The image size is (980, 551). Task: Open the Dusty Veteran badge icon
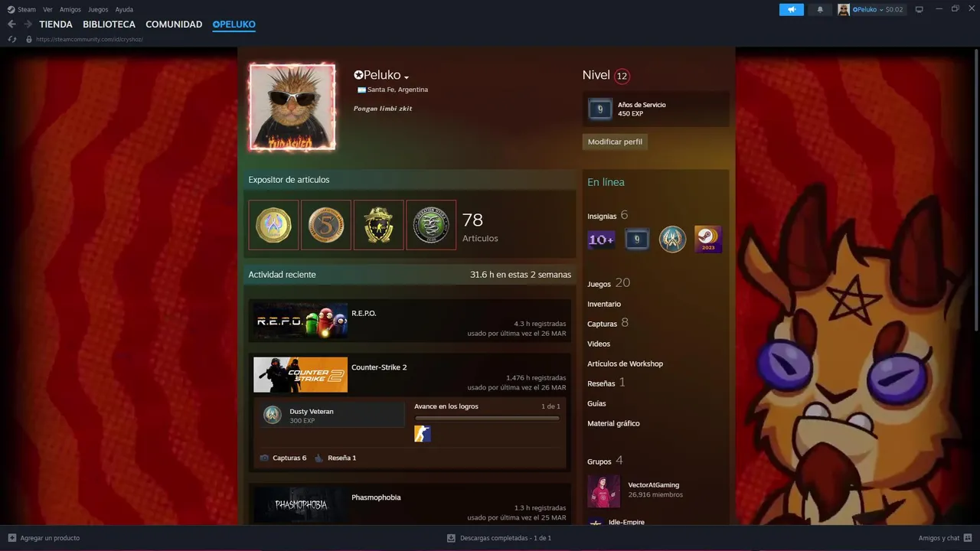(273, 415)
